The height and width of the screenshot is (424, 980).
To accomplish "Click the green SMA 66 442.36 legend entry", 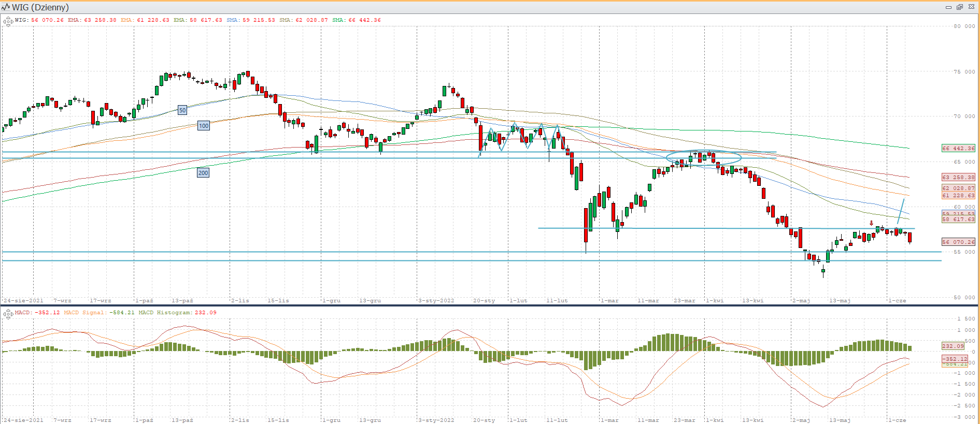I will (357, 20).
